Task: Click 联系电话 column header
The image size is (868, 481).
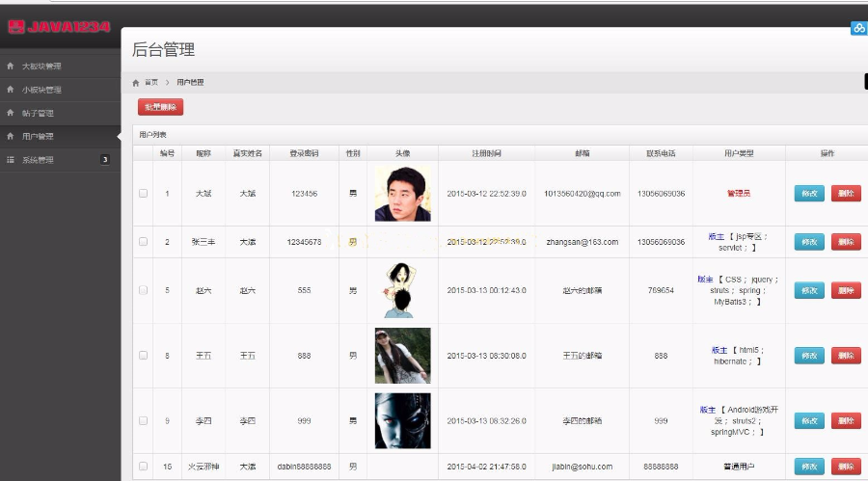Action: (661, 153)
